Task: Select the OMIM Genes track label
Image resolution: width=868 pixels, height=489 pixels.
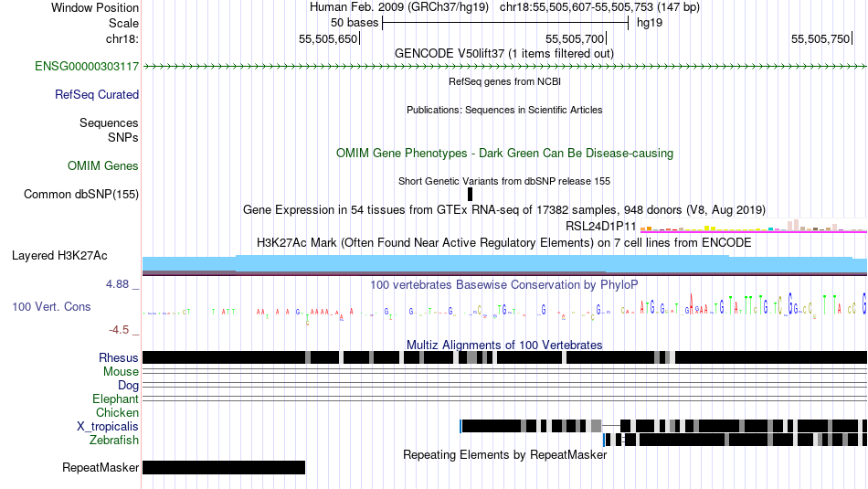Action: 103,165
